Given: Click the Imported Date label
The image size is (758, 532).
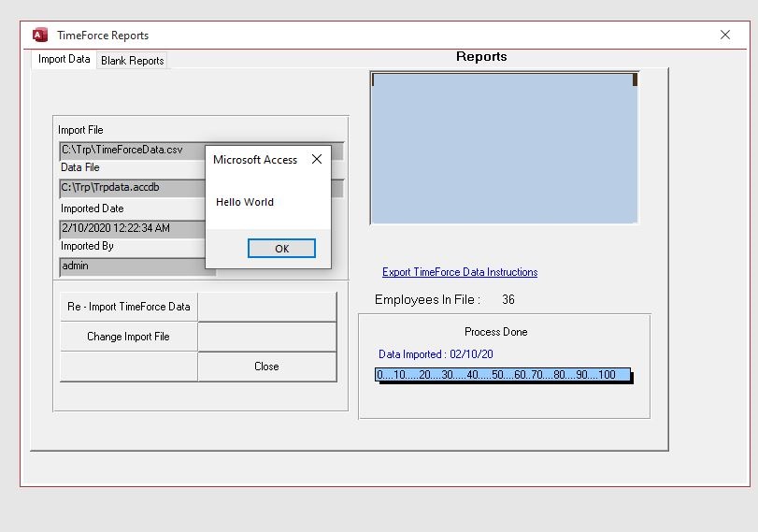Looking at the screenshot, I should tap(92, 208).
